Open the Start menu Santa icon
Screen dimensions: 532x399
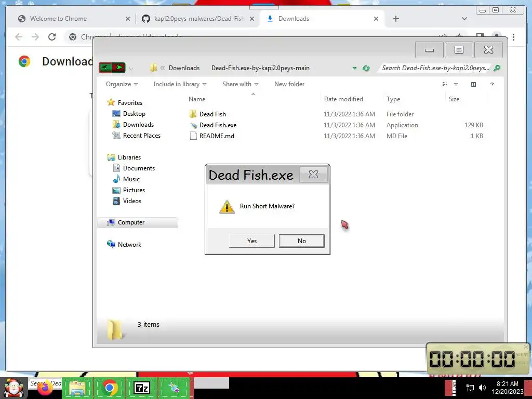click(14, 388)
